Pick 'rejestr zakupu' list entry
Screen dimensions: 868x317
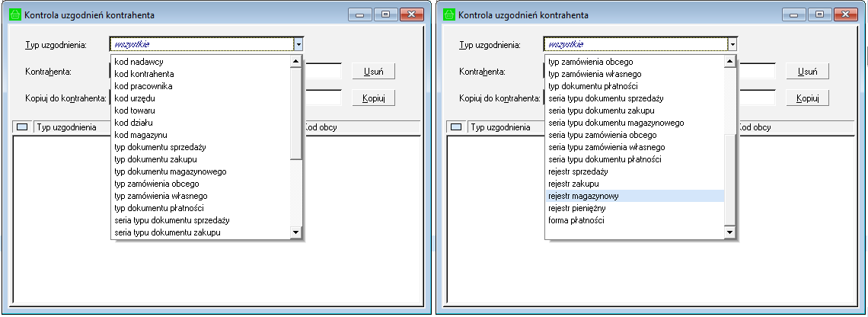(x=574, y=184)
